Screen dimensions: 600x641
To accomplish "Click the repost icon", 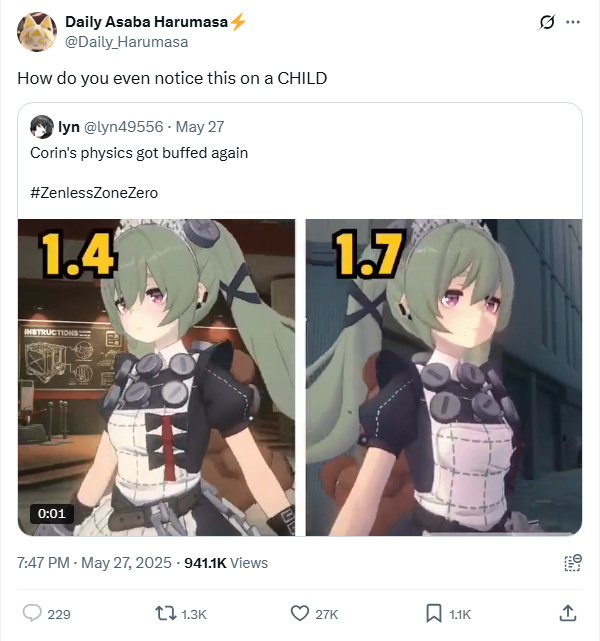I will tap(166, 614).
